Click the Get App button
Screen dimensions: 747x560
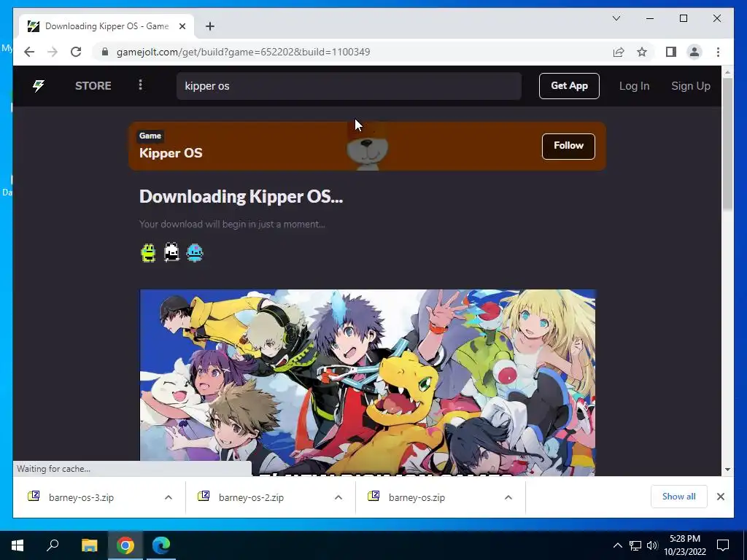(x=569, y=86)
